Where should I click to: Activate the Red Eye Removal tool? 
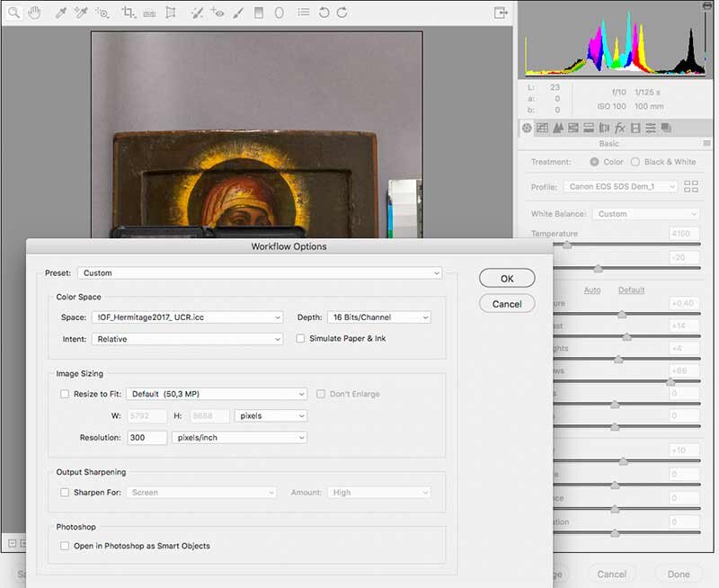217,13
